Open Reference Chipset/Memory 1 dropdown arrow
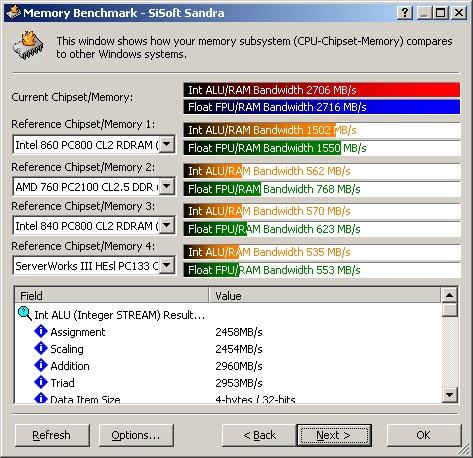 167,144
